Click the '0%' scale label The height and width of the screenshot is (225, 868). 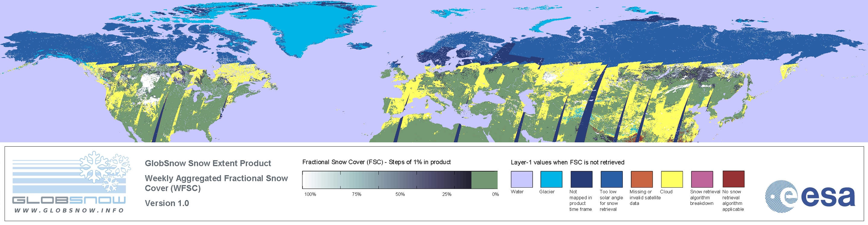(x=495, y=194)
